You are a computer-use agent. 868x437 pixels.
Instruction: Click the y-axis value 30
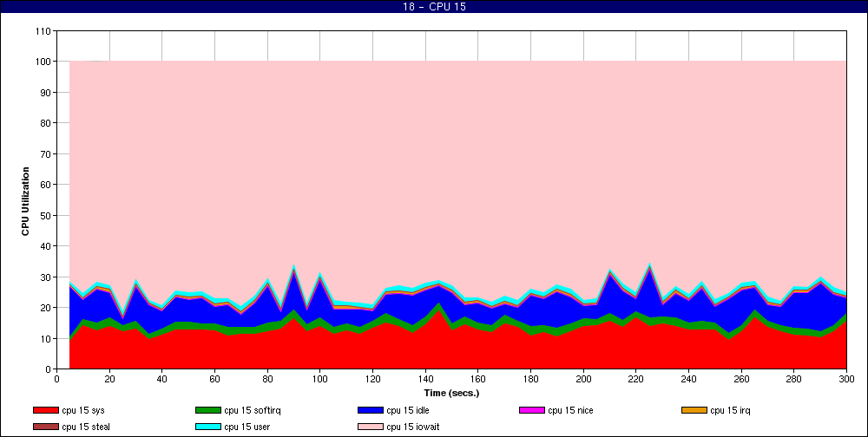click(47, 277)
